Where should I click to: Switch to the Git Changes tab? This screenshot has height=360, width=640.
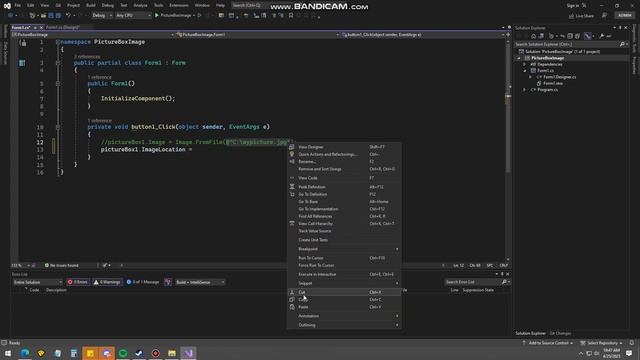click(x=560, y=333)
